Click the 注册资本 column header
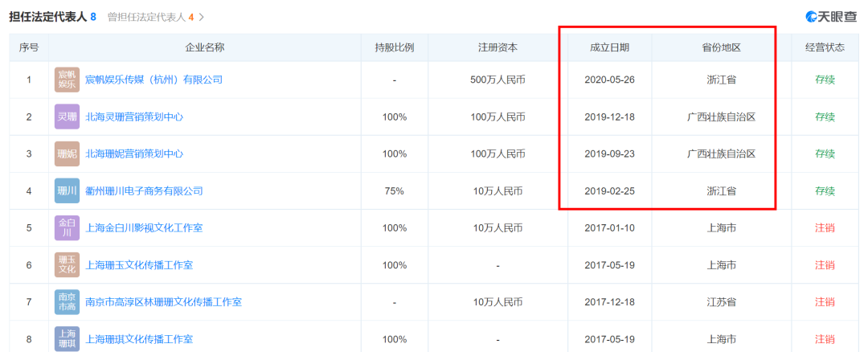The image size is (868, 352). tap(497, 47)
